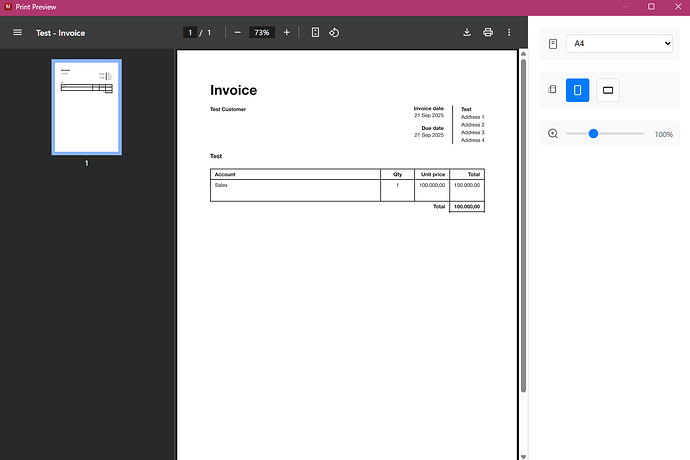Click the 'Test Customer' text
The image size is (690, 460).
click(x=228, y=109)
